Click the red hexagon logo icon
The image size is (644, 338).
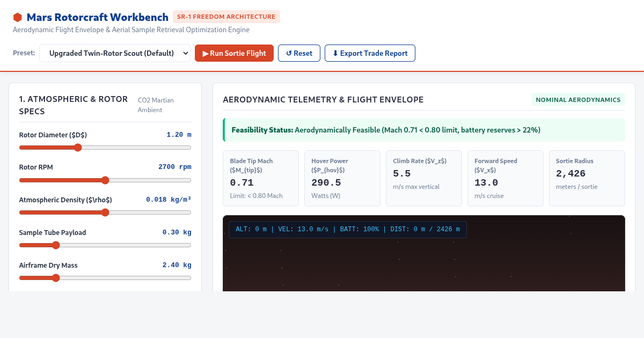coord(18,17)
